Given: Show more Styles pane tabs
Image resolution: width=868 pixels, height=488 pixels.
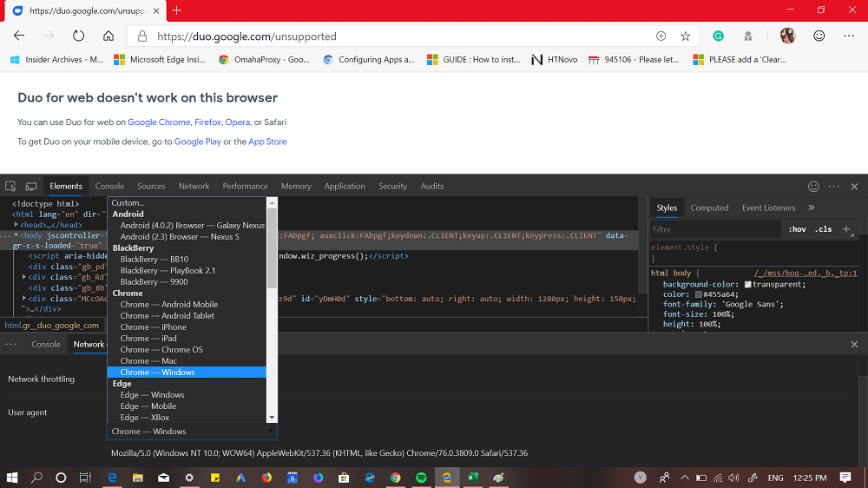Looking at the screenshot, I should pos(811,208).
